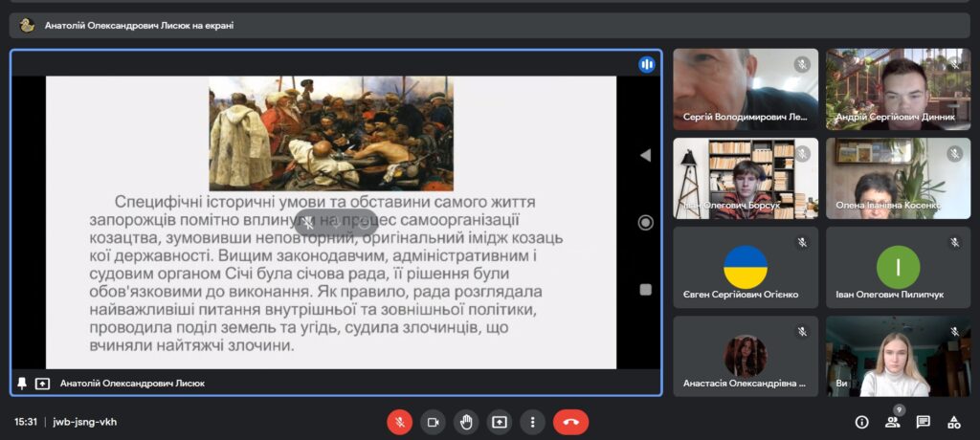Select Євген Сергійович Огієнко participant tile
Screen dimensions: 980x440
[746, 267]
